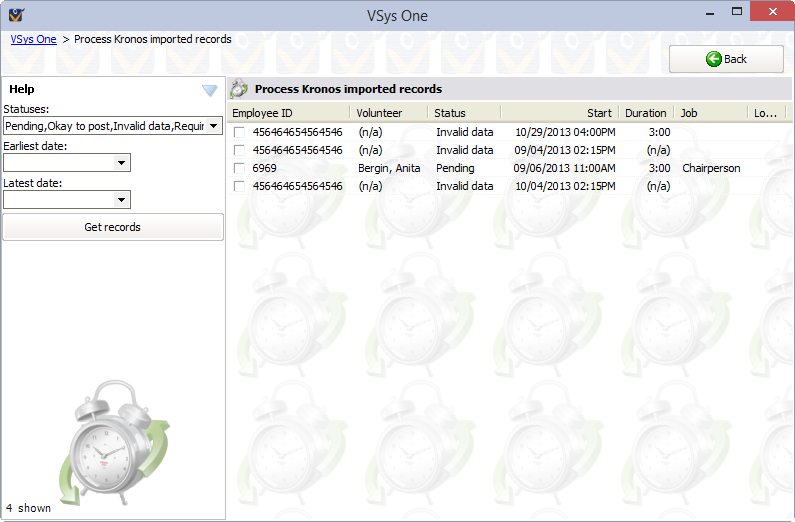Viewport: 795px width, 522px height.
Task: Check the box for the 10/04/2013 Invalid data record
Action: (239, 187)
